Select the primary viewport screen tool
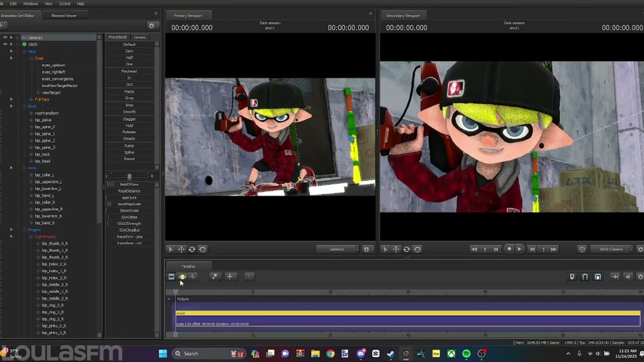 [202, 249]
